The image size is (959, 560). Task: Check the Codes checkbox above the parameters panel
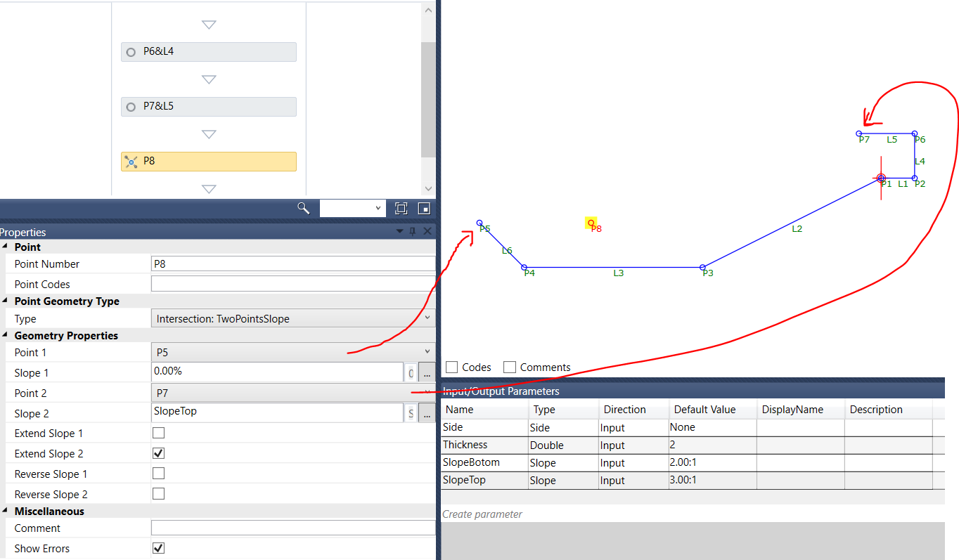[x=451, y=367]
